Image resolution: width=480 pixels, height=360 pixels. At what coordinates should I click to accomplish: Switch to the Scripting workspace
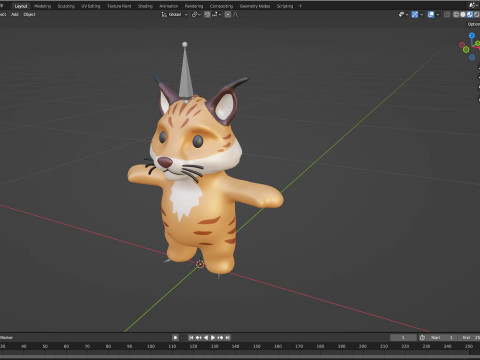pos(285,6)
